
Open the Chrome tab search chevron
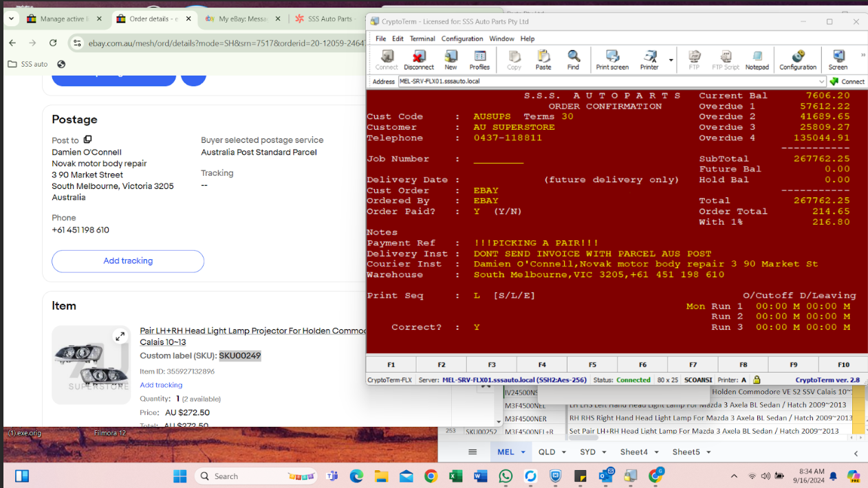point(11,19)
